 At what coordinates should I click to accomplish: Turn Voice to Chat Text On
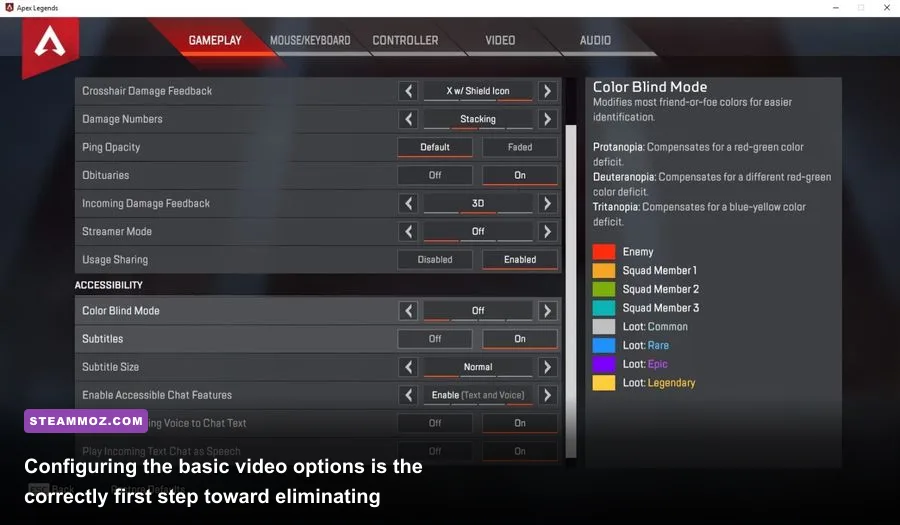(x=520, y=423)
